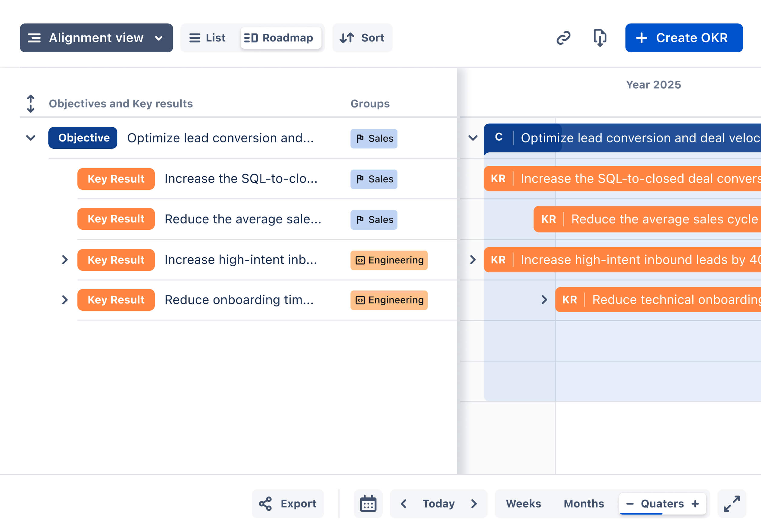The height and width of the screenshot is (532, 761).
Task: Switch to the List view tab
Action: (207, 38)
